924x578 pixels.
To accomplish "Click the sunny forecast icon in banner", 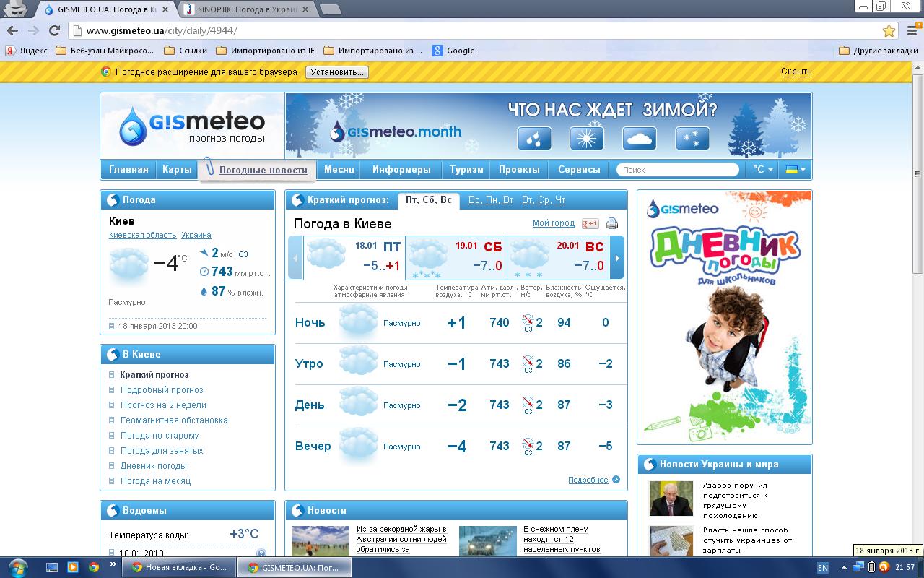I will pos(587,138).
